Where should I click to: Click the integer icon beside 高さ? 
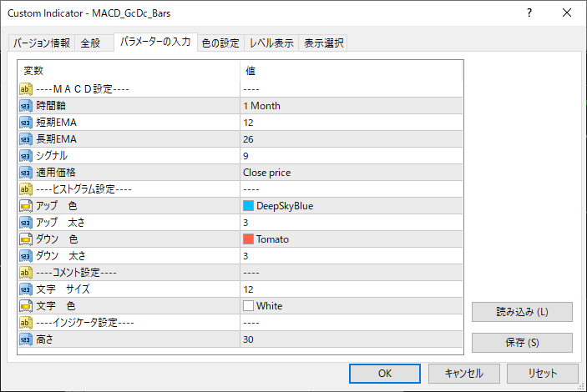(x=26, y=339)
